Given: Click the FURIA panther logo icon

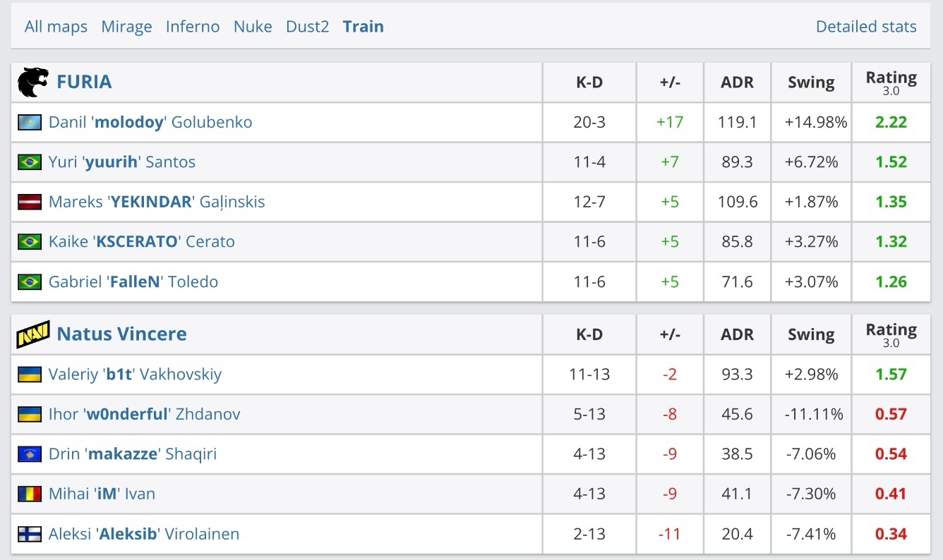Looking at the screenshot, I should pyautogui.click(x=33, y=82).
